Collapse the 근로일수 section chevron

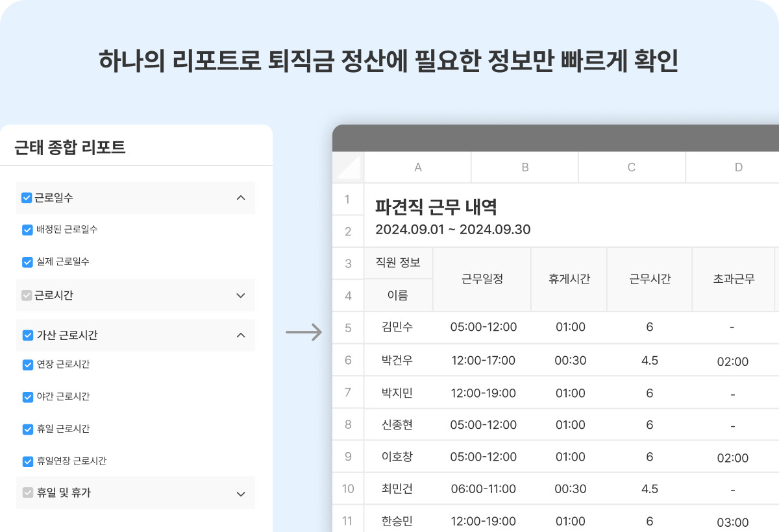pyautogui.click(x=241, y=198)
